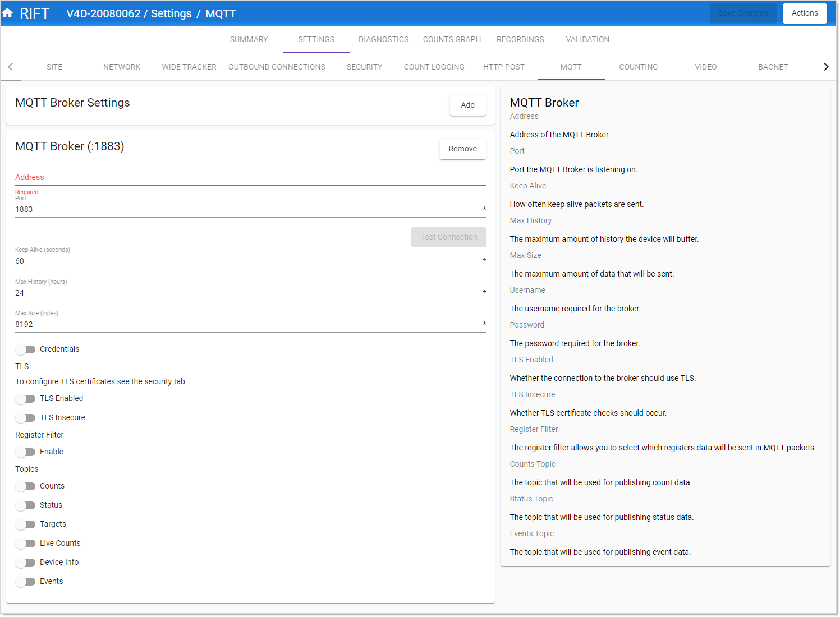Open the BACnet settings tab
840x617 pixels.
(x=773, y=67)
